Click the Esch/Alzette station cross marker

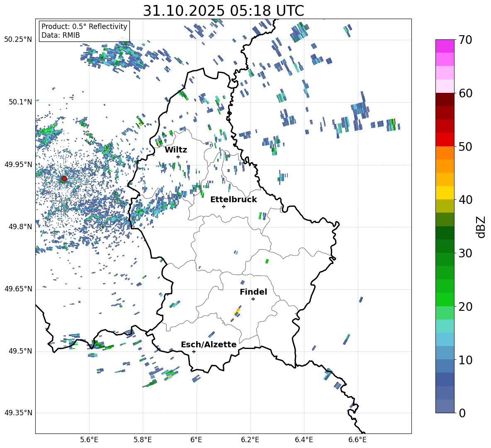point(194,351)
